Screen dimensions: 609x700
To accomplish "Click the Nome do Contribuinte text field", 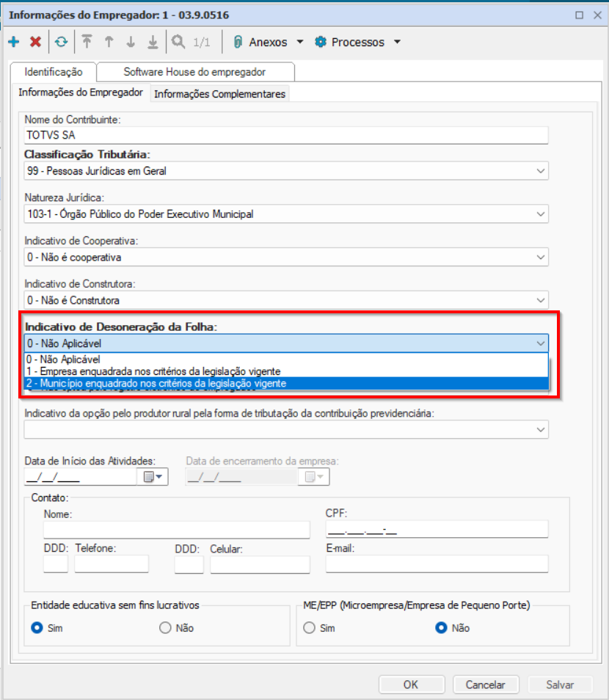I will tap(286, 136).
